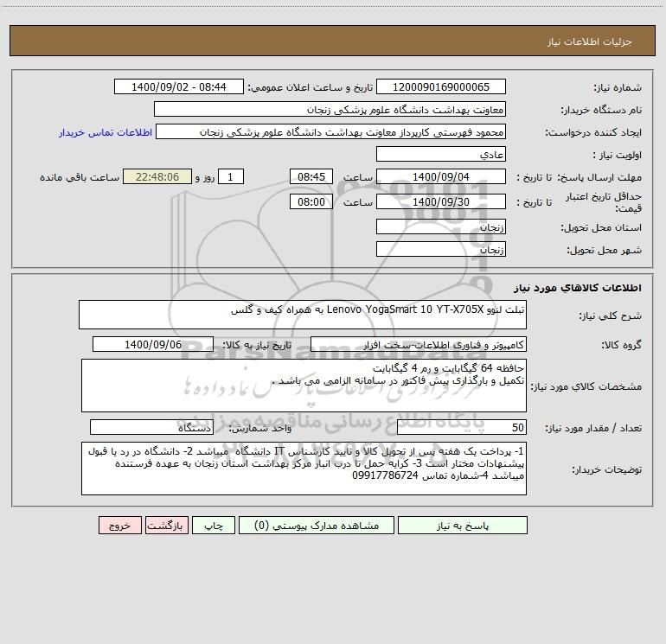Click the quantity field showing 50
This screenshot has height=644, width=666.
click(462, 428)
